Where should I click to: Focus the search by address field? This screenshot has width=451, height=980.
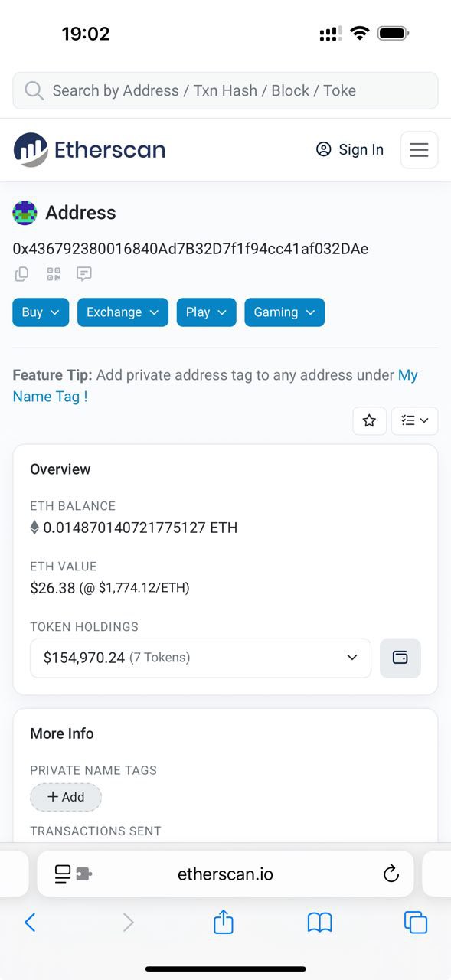click(225, 90)
